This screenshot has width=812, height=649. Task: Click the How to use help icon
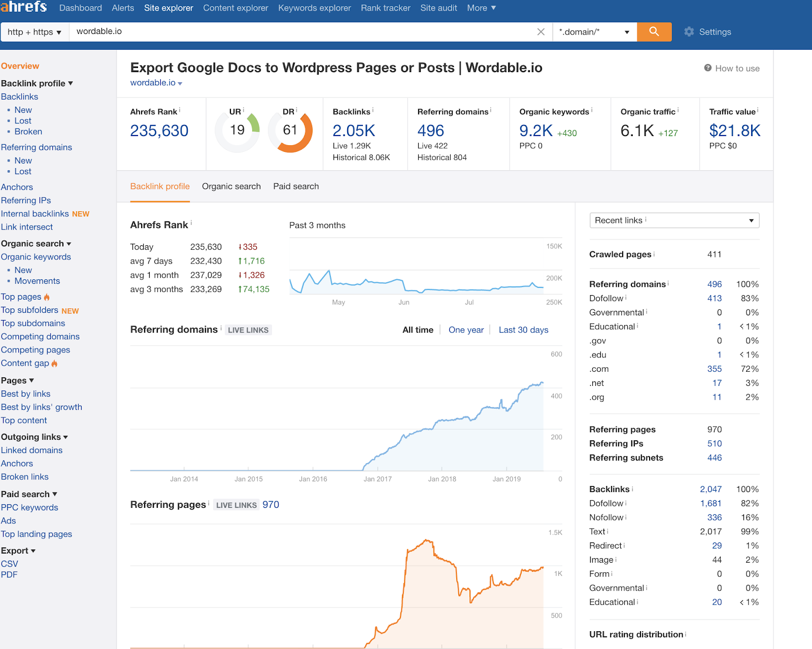click(x=707, y=68)
